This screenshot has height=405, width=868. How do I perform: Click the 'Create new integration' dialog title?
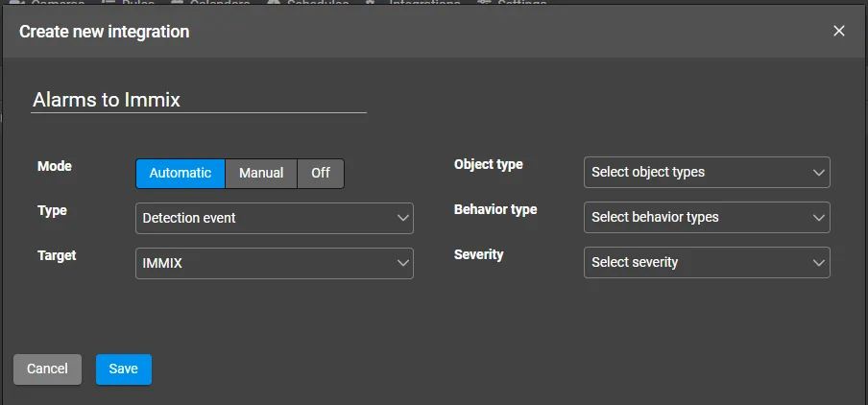[x=104, y=32]
